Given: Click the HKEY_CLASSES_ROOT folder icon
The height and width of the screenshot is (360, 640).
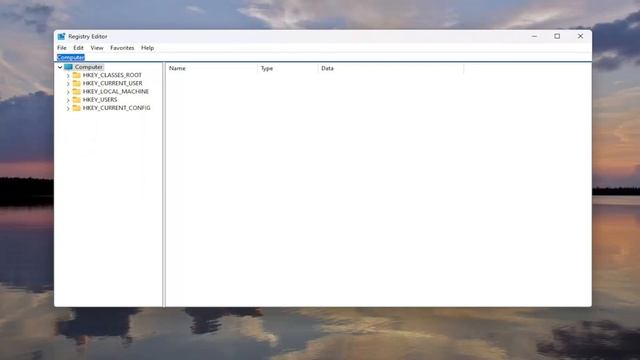Looking at the screenshot, I should coord(76,75).
